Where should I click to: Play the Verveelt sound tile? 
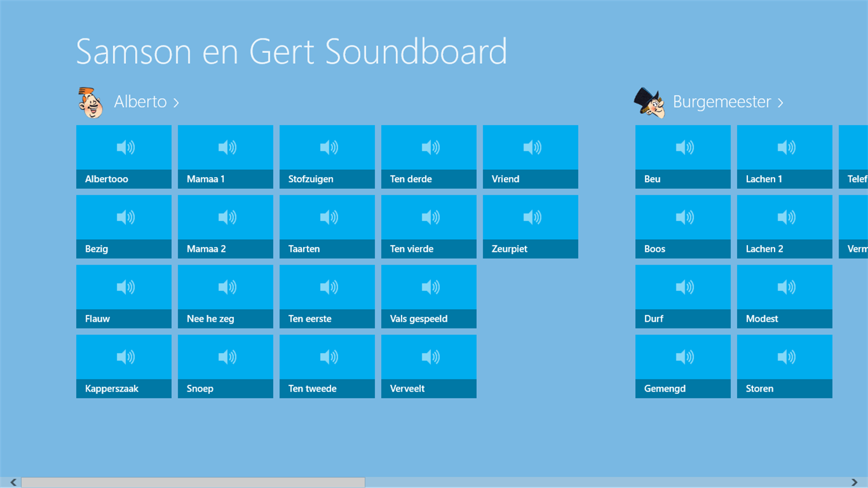point(429,366)
